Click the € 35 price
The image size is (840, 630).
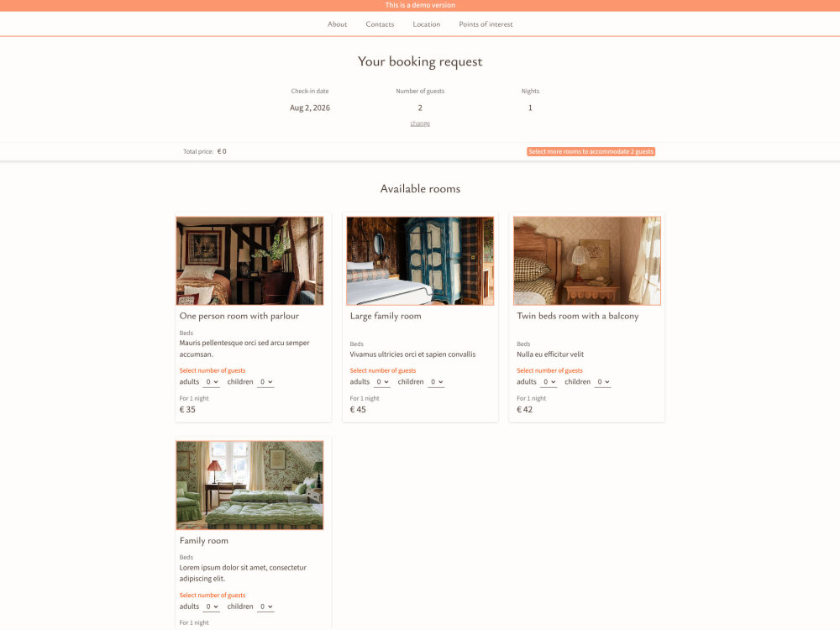[187, 409]
